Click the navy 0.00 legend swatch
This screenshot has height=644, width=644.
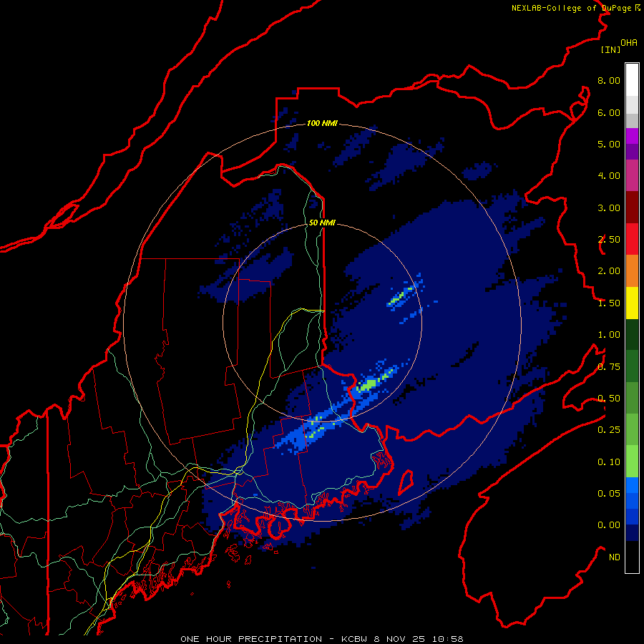point(632,532)
